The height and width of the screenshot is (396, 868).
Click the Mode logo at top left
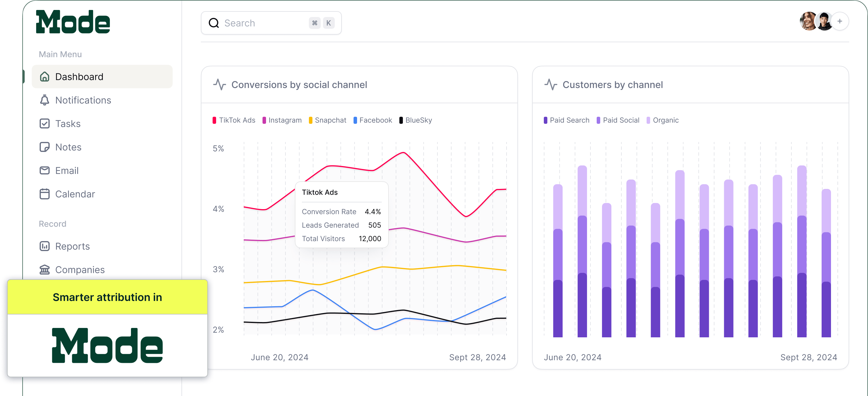pyautogui.click(x=73, y=22)
